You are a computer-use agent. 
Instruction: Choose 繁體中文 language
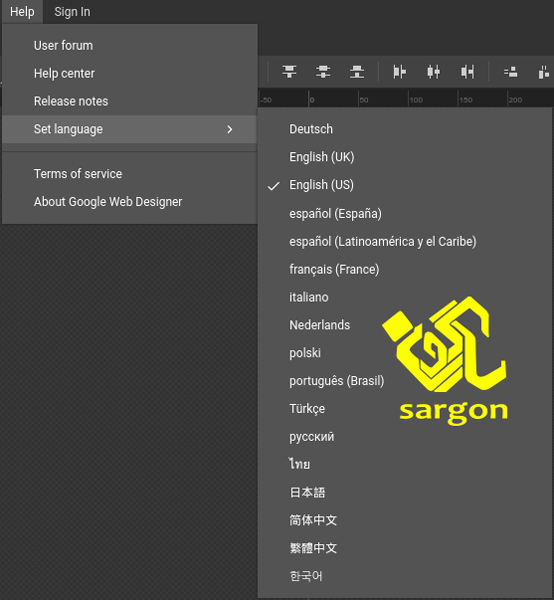[x=405, y=548]
